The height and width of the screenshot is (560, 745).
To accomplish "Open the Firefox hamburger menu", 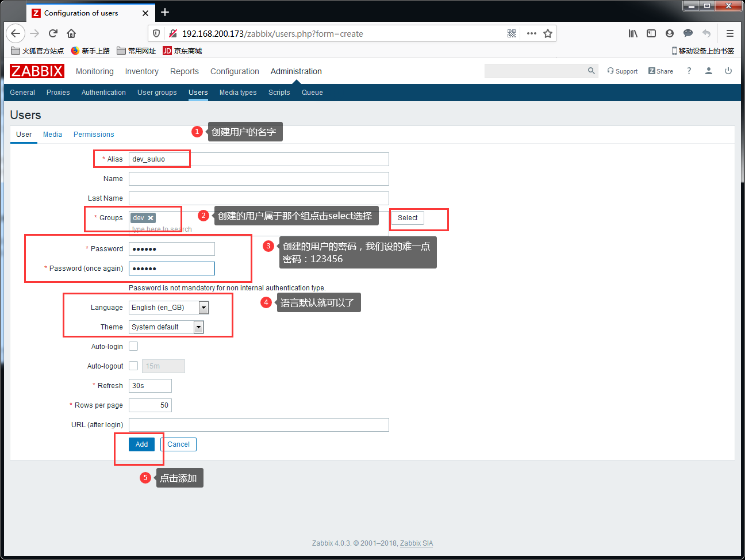I will tap(730, 33).
